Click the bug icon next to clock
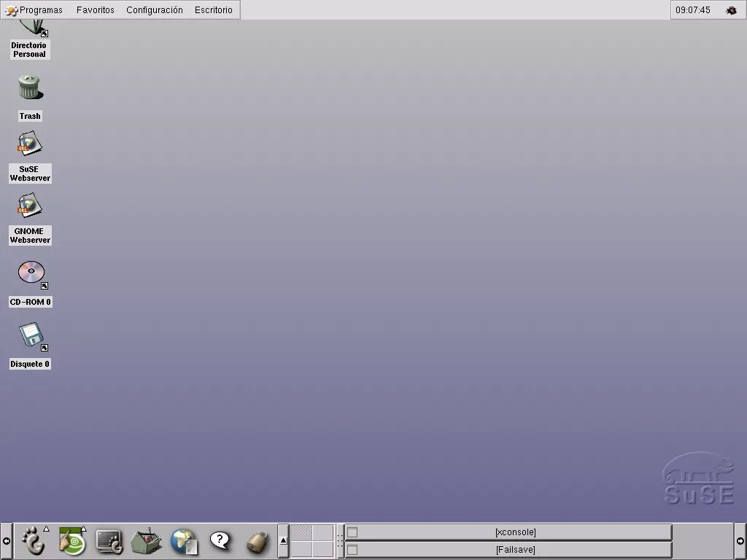Screen dimensions: 747x560 coord(731,10)
